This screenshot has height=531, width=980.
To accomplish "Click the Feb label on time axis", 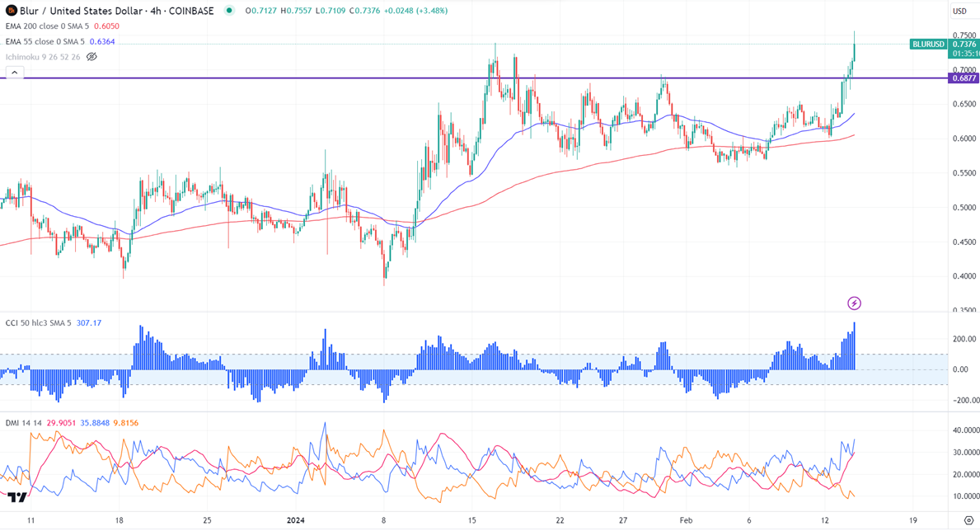I will coord(686,520).
